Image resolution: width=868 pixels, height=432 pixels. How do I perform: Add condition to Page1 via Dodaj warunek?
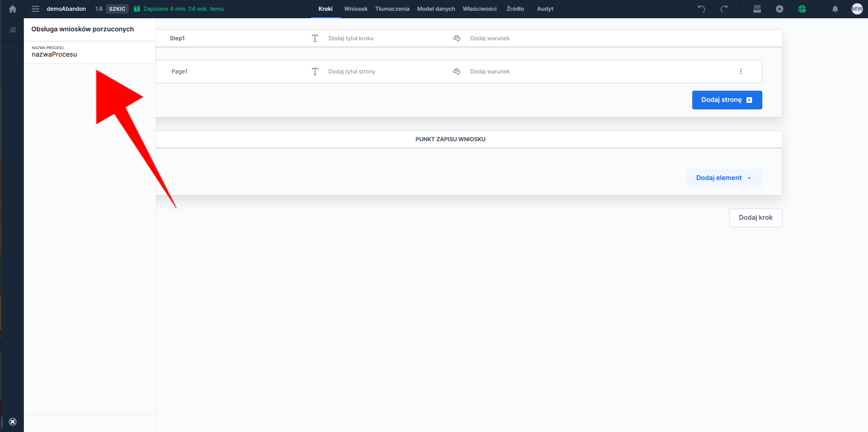489,72
